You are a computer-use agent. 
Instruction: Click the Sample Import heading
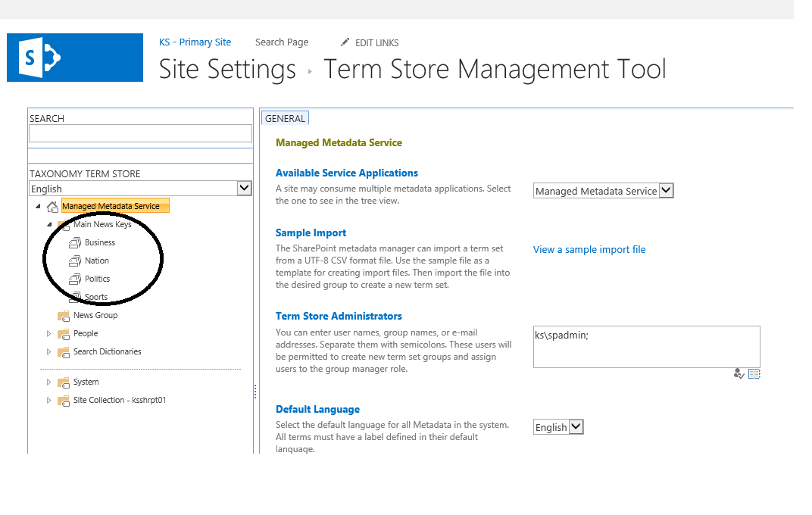[311, 233]
